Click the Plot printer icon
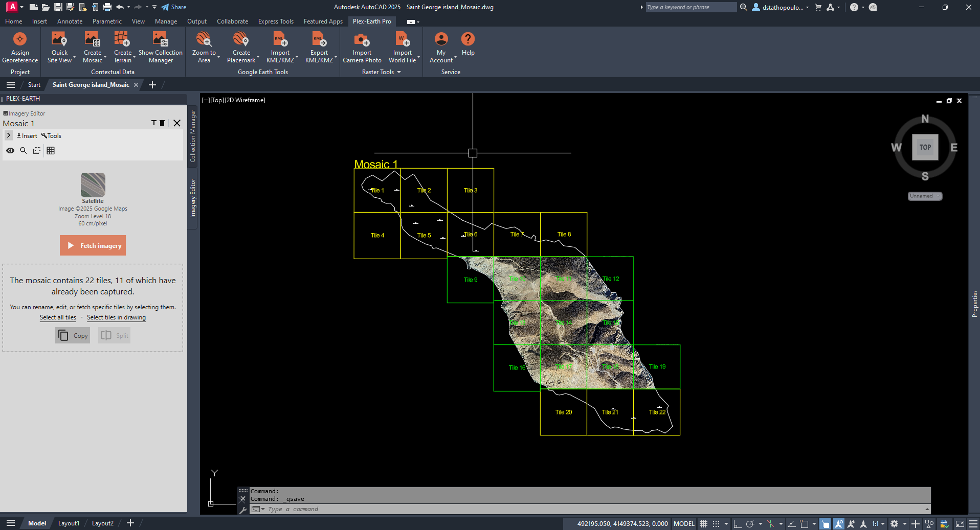 [107, 7]
